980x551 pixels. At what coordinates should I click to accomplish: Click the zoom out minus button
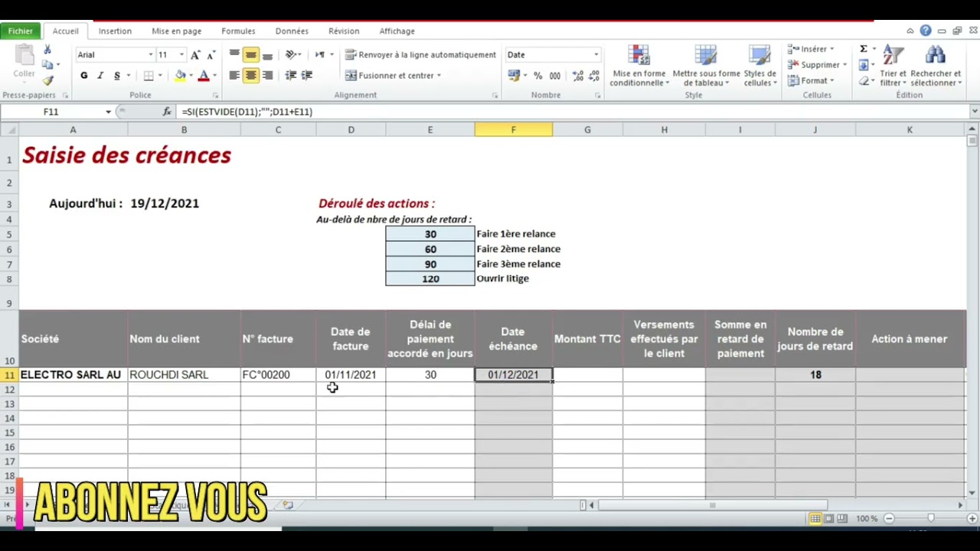coord(889,519)
